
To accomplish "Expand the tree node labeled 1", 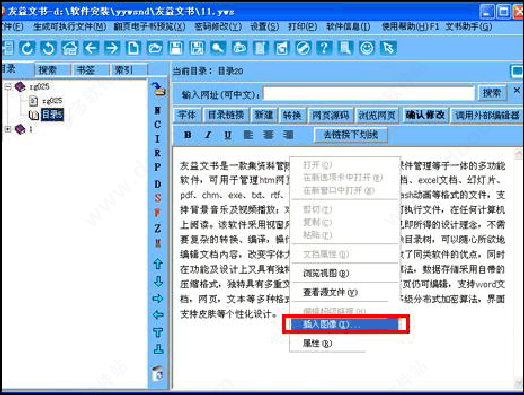I will pyautogui.click(x=8, y=129).
